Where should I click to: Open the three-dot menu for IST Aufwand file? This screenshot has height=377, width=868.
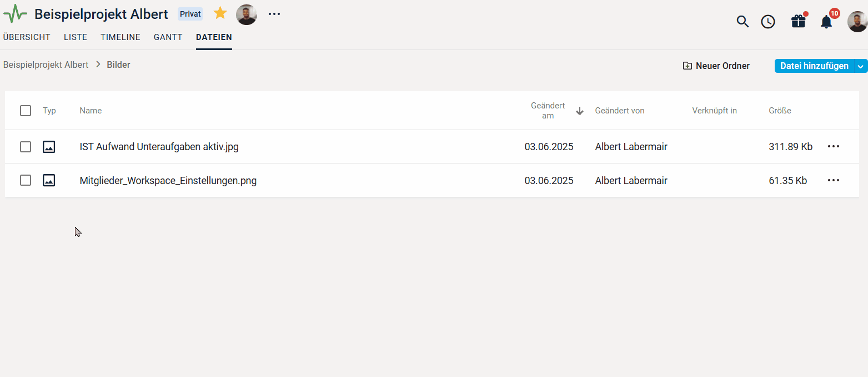tap(834, 147)
